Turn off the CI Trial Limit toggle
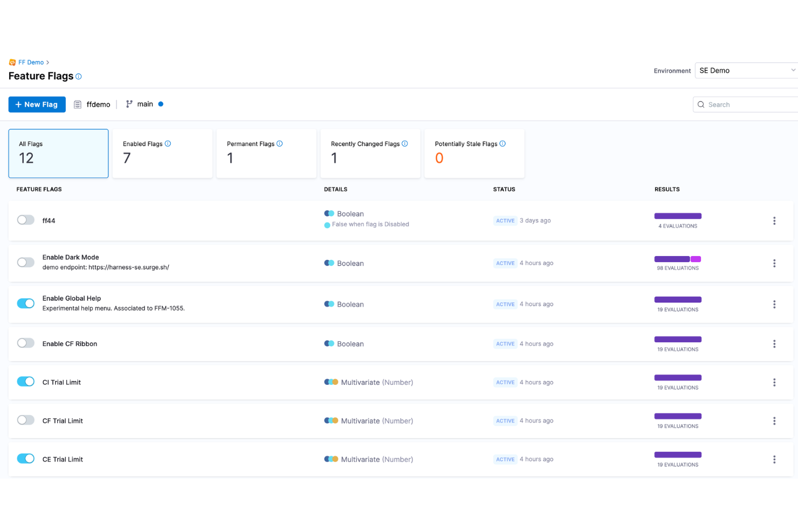Image resolution: width=798 pixels, height=532 pixels. tap(25, 382)
